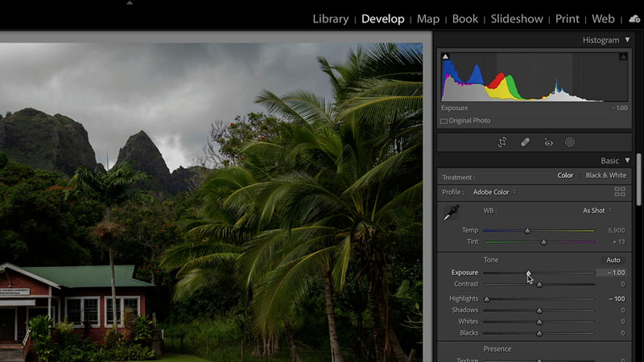Open the Print module
The width and height of the screenshot is (644, 362).
coord(568,19)
